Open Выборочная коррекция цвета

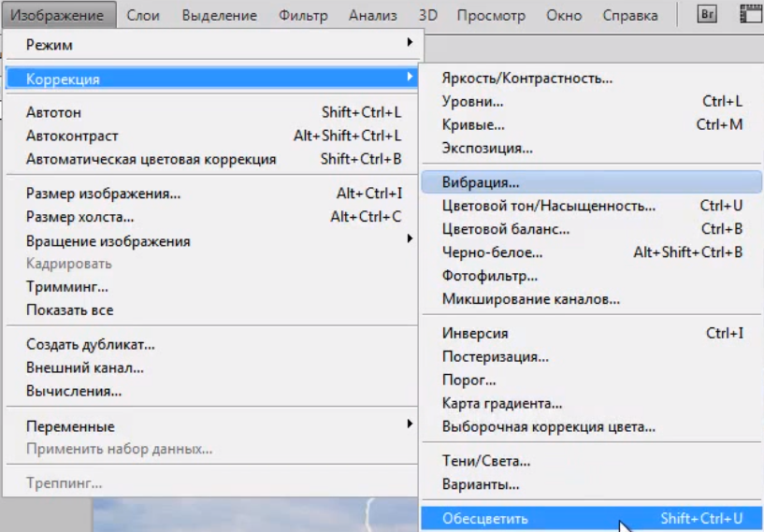[x=592, y=426]
